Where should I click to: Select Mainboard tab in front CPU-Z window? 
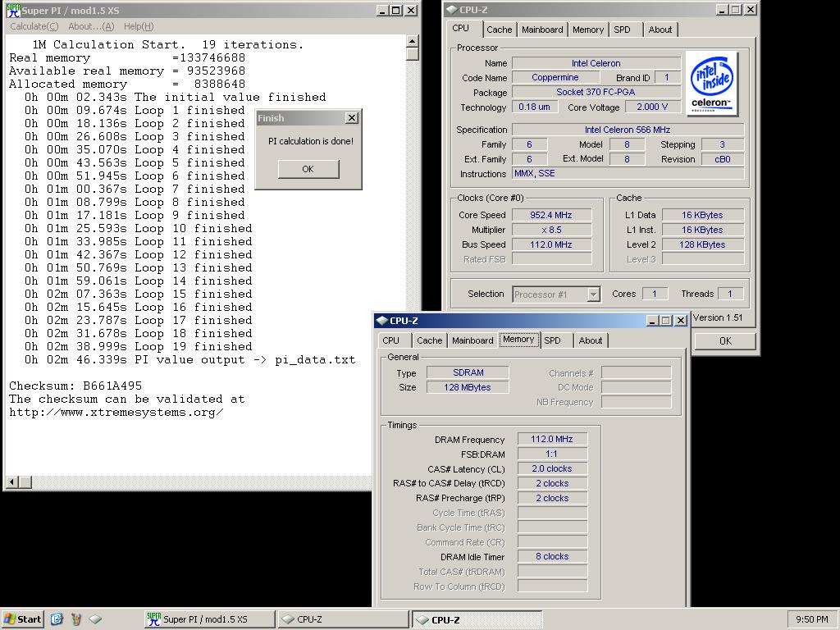(x=472, y=340)
